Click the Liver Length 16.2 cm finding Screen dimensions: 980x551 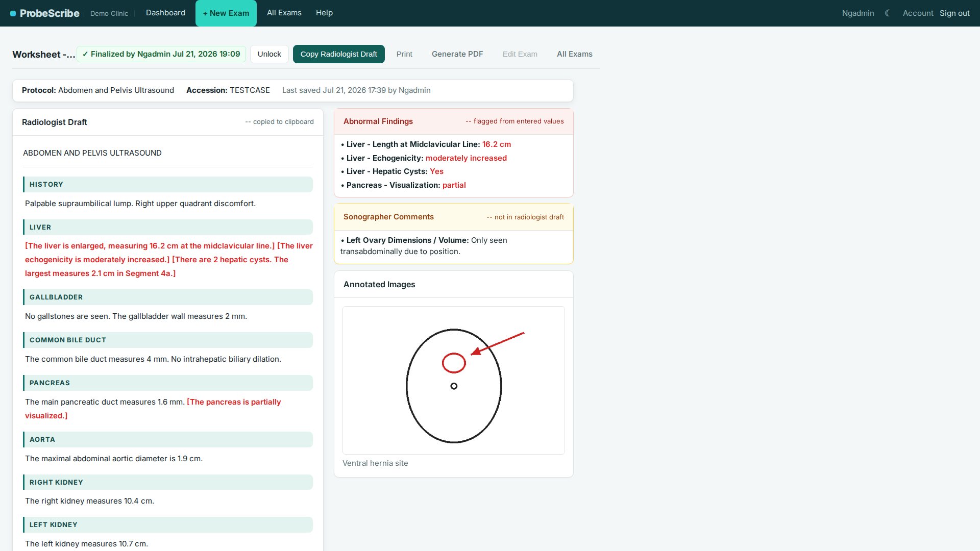pos(426,144)
